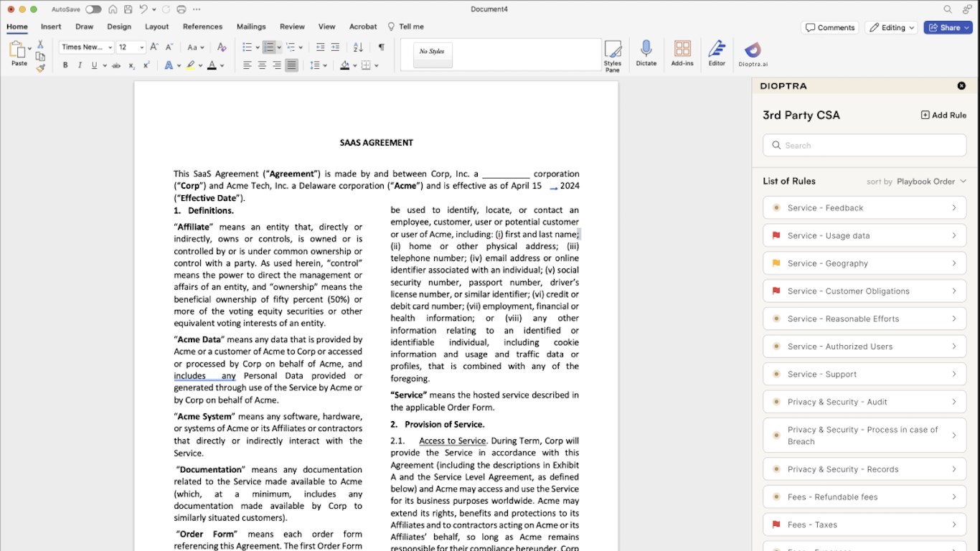The width and height of the screenshot is (980, 551).
Task: Toggle Bold formatting
Action: coord(65,65)
